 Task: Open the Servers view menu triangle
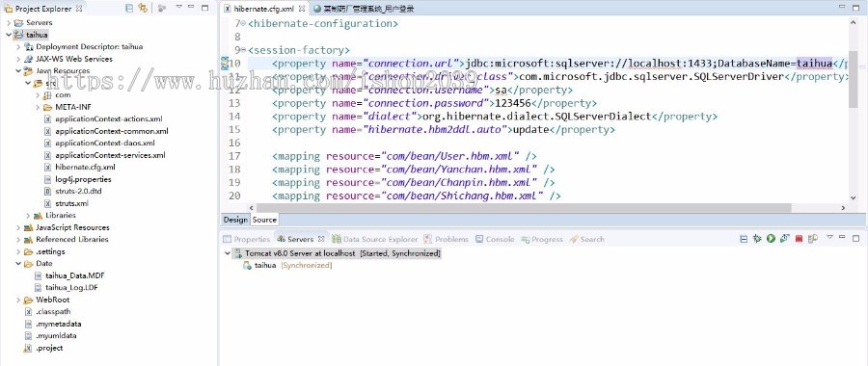(829, 237)
